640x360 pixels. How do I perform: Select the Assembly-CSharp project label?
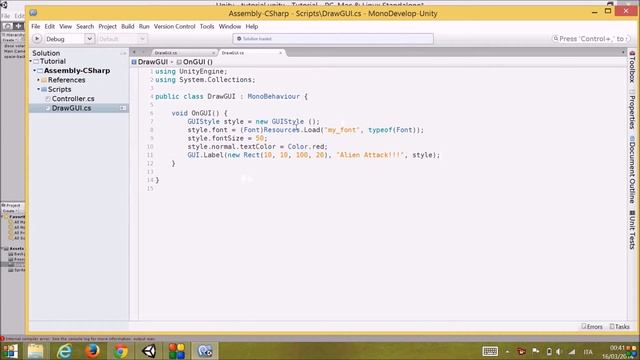[x=77, y=71]
